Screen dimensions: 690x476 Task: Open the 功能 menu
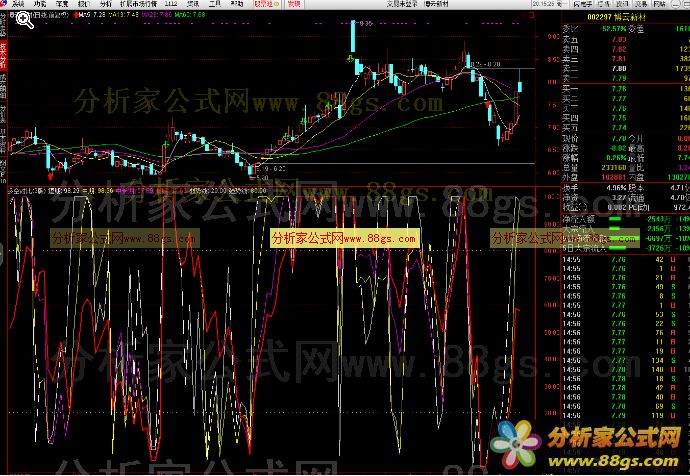tap(40, 4)
